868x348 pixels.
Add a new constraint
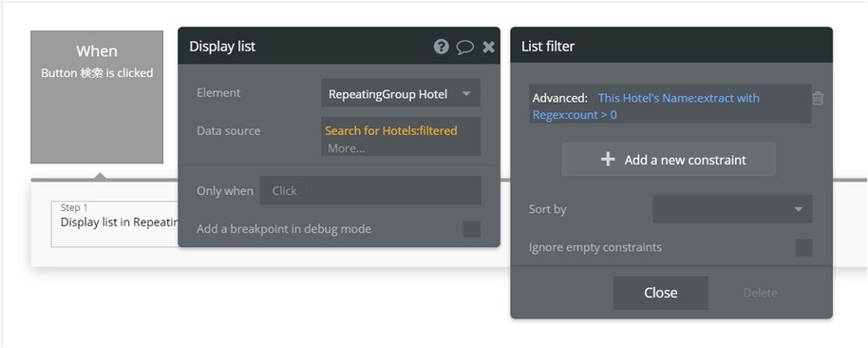click(x=669, y=160)
